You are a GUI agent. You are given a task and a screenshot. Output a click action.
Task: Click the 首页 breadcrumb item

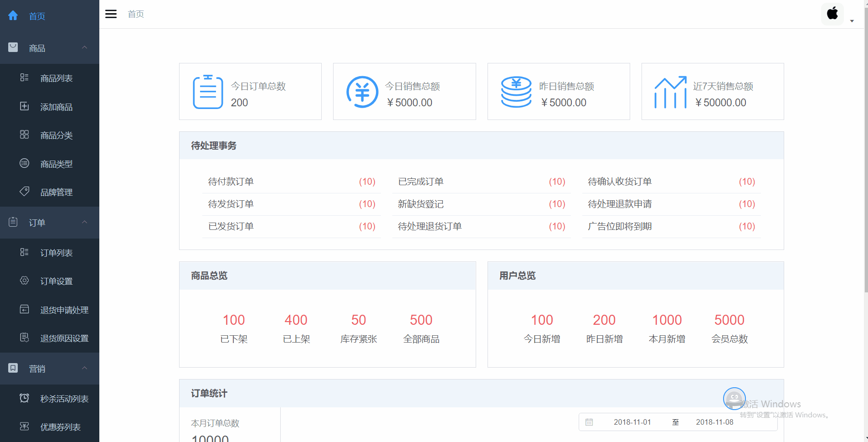tap(135, 14)
